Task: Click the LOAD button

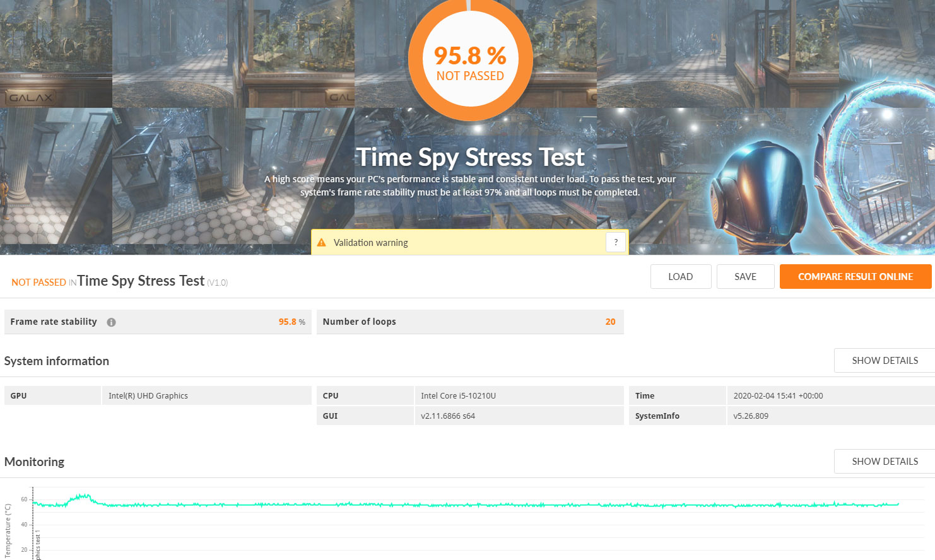Action: tap(681, 277)
